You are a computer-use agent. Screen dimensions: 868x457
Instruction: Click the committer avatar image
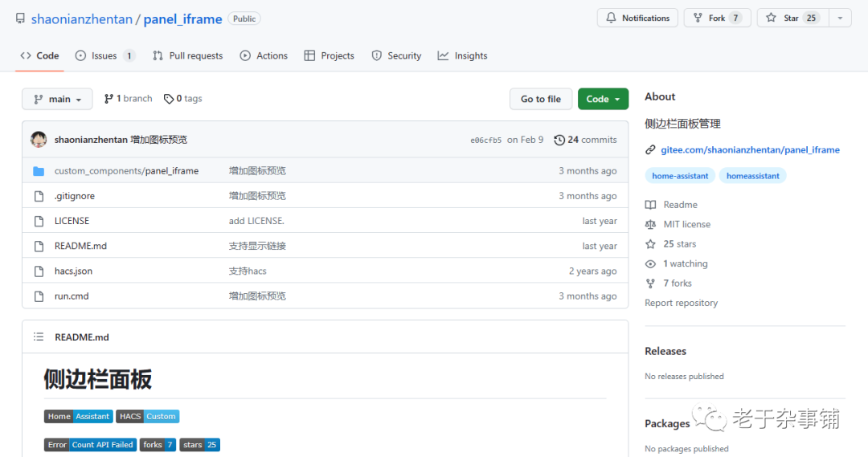tap(39, 140)
